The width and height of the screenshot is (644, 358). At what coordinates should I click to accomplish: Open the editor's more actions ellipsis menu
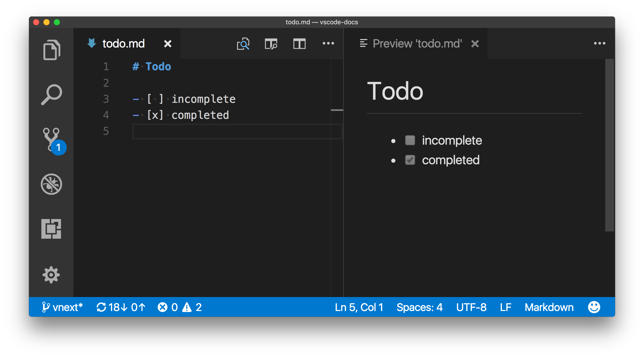click(x=328, y=43)
